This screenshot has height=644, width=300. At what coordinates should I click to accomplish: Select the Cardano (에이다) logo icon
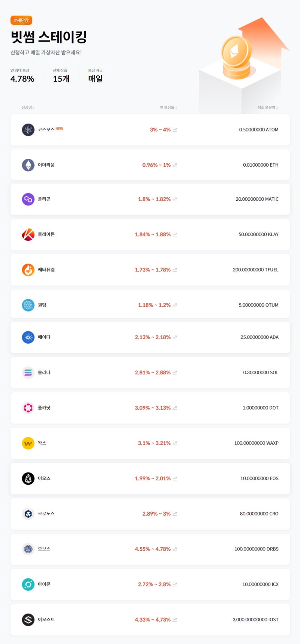click(x=28, y=337)
